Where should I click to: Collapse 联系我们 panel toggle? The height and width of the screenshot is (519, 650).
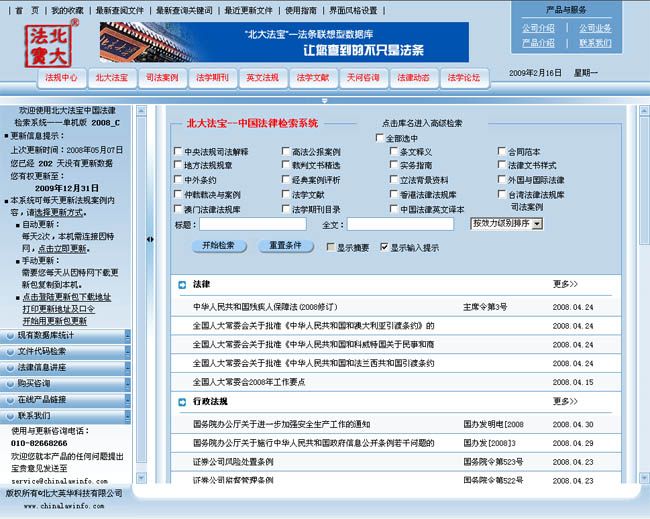(x=128, y=416)
